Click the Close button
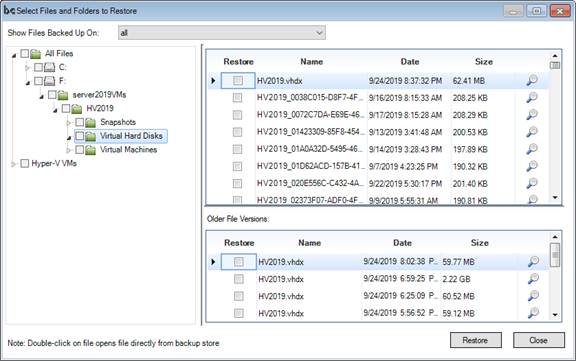The width and height of the screenshot is (576, 361). tap(539, 340)
